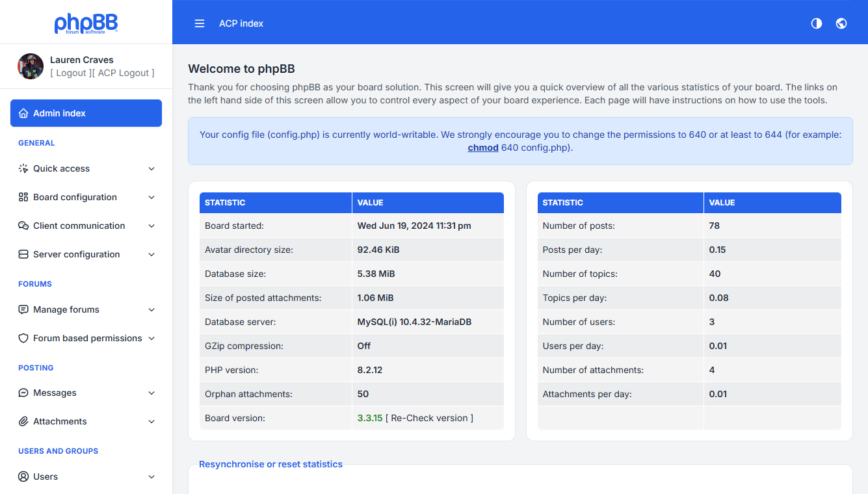This screenshot has height=494, width=868.
Task: Expand the Quick access chevron
Action: click(x=151, y=168)
